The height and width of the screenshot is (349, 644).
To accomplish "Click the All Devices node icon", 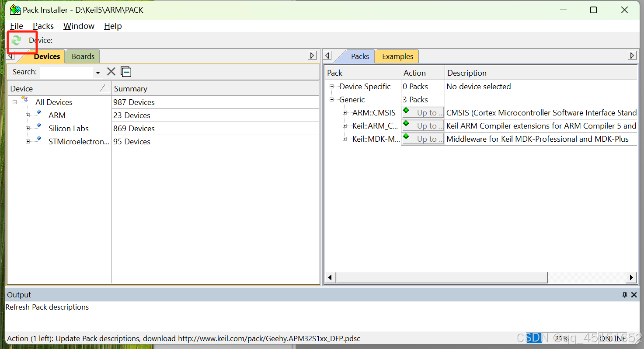I will click(24, 100).
